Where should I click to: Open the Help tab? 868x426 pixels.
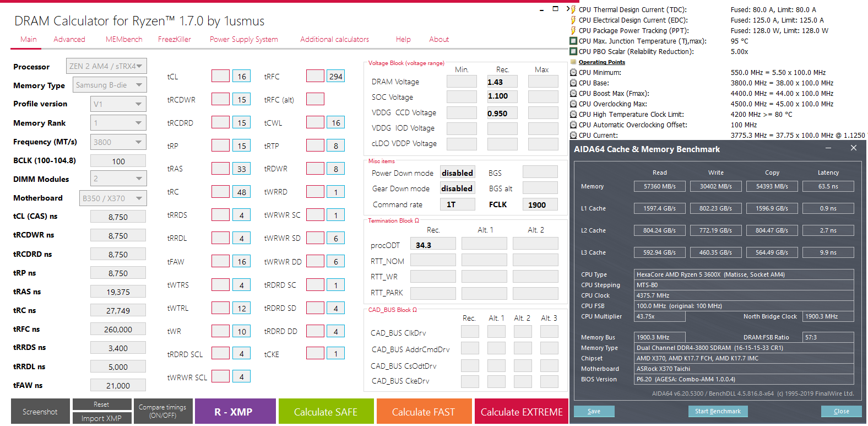pyautogui.click(x=403, y=39)
